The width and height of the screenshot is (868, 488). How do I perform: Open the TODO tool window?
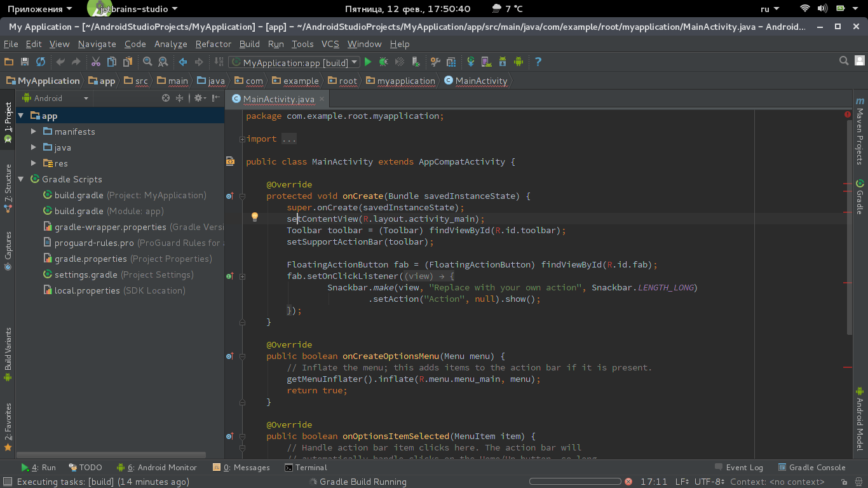(x=85, y=467)
